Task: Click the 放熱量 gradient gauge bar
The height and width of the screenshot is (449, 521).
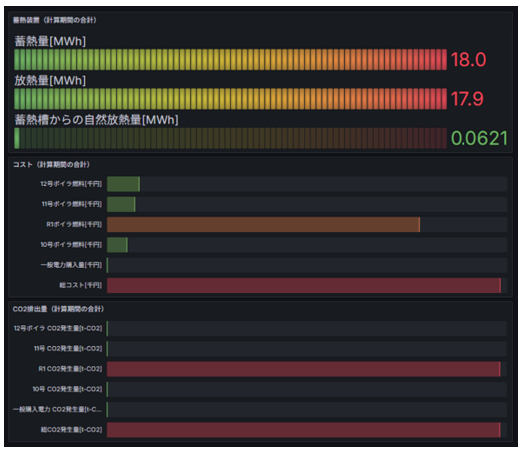Action: (230, 99)
